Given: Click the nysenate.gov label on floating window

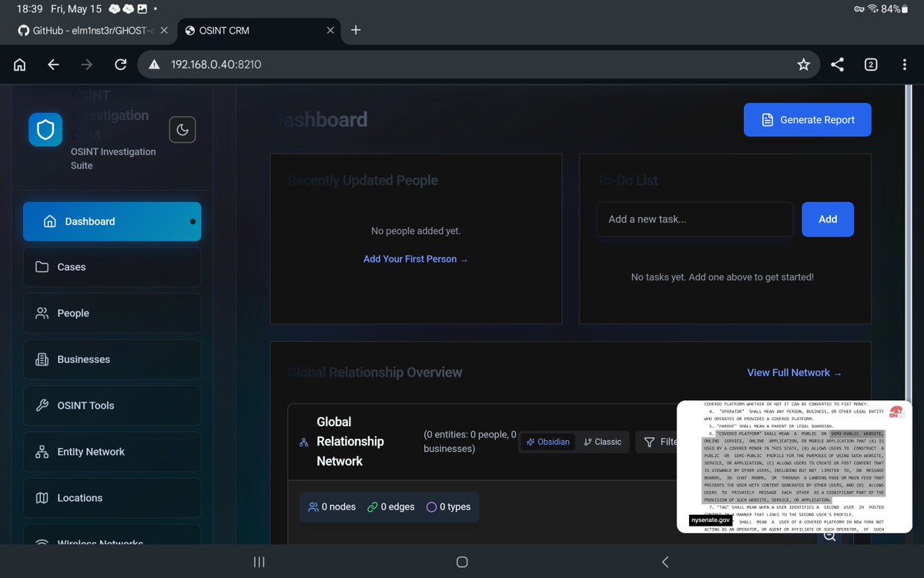Looking at the screenshot, I should [710, 520].
